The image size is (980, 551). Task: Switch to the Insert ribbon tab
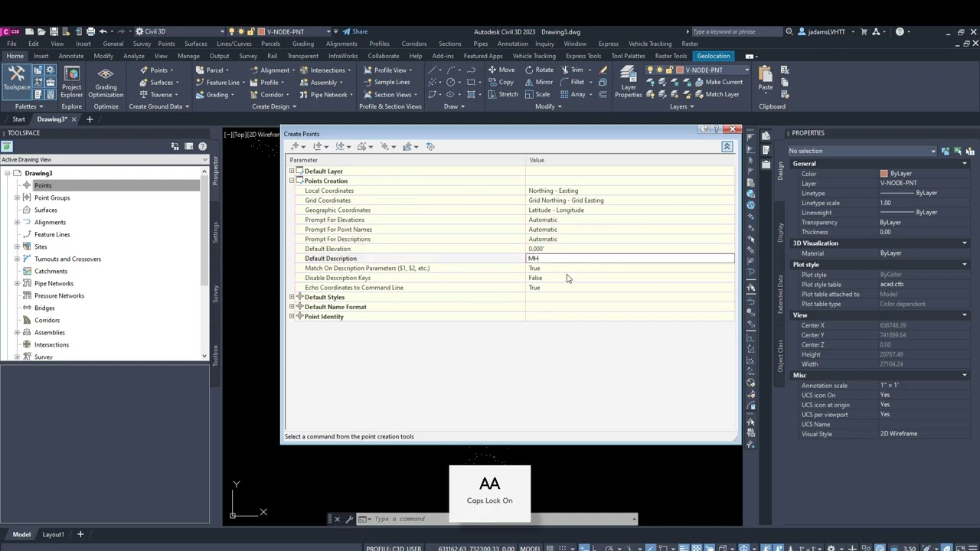coord(41,56)
